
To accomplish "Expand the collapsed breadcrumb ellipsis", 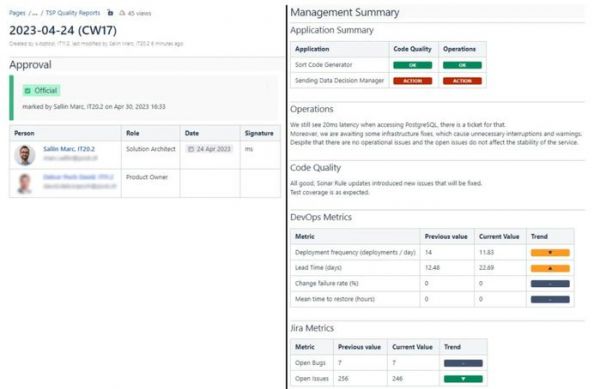I will click(35, 13).
